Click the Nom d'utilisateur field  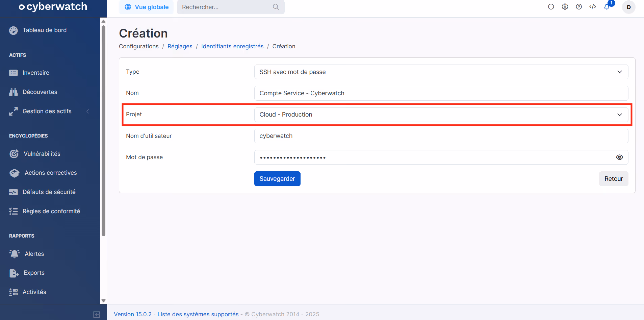441,136
